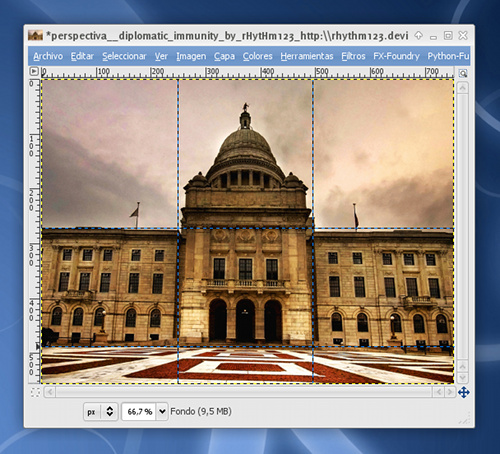Open the Seleccionar menu
The width and height of the screenshot is (500, 454).
click(124, 56)
